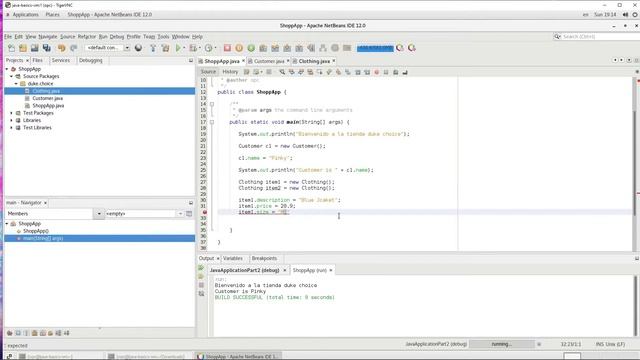Switch to the Files tab
Viewport: 640px width, 360px height.
click(x=38, y=60)
